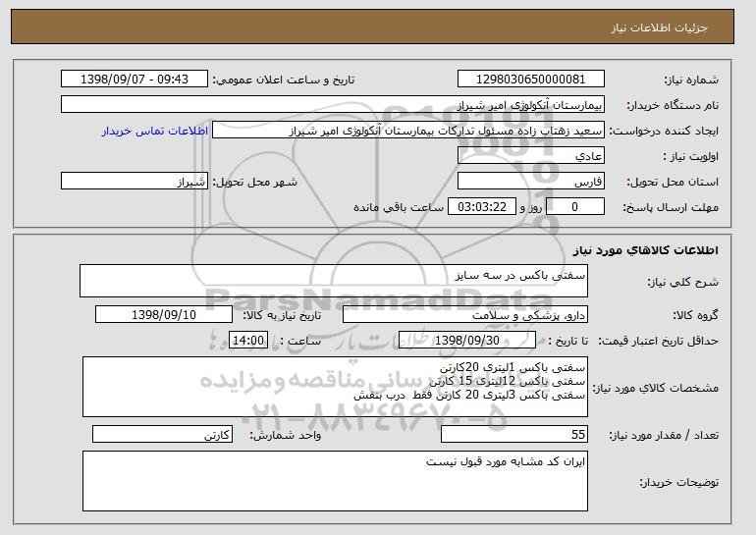Click the label 'نام دستگاه خریدار:'

tap(673, 106)
